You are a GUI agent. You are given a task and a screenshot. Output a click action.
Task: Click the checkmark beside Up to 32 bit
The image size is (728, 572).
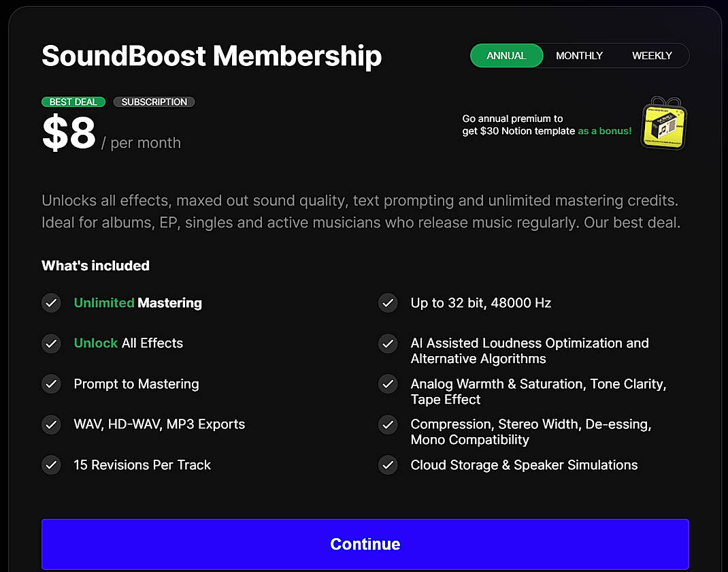click(388, 303)
